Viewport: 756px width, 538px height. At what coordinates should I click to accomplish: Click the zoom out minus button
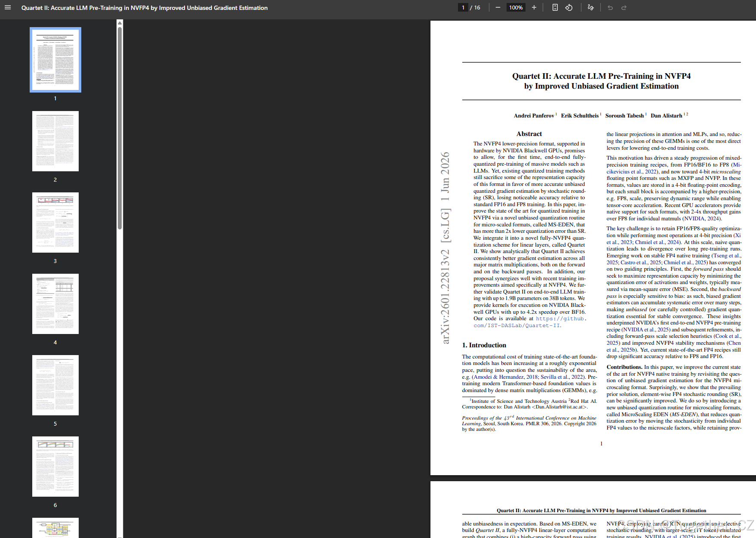click(498, 7)
